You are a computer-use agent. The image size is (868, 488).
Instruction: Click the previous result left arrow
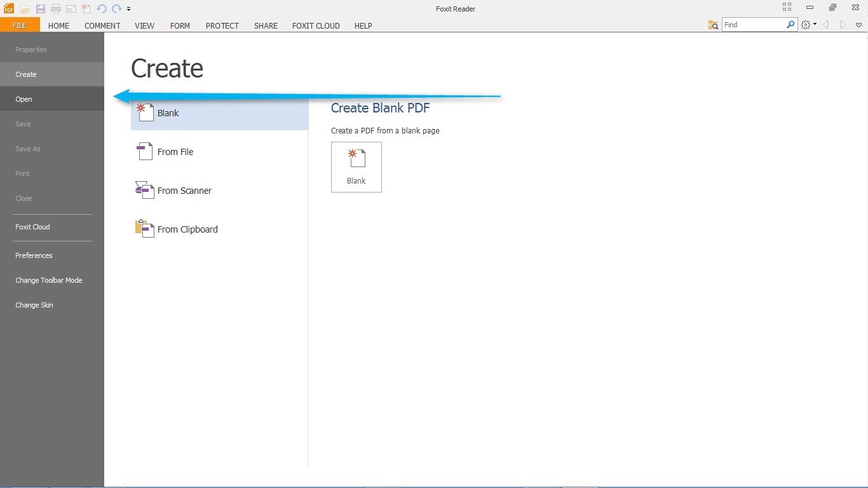click(826, 25)
